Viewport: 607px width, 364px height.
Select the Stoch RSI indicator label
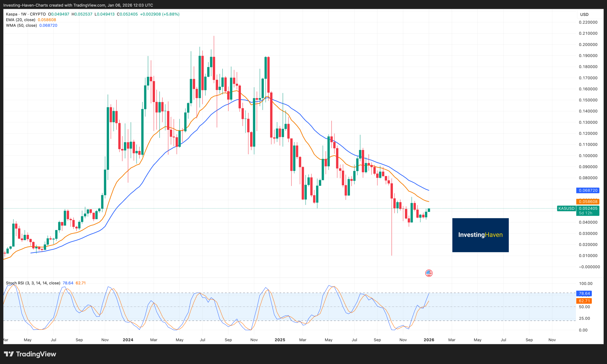click(33, 283)
